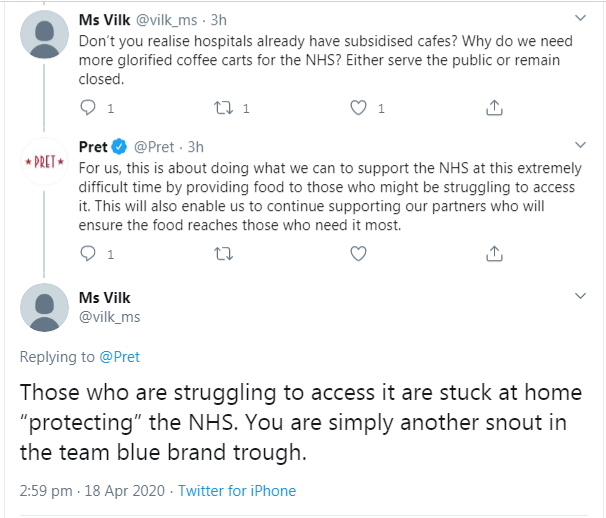The width and height of the screenshot is (606, 518).
Task: Reply to Ms Vilk's first tweet
Action: coord(89,108)
